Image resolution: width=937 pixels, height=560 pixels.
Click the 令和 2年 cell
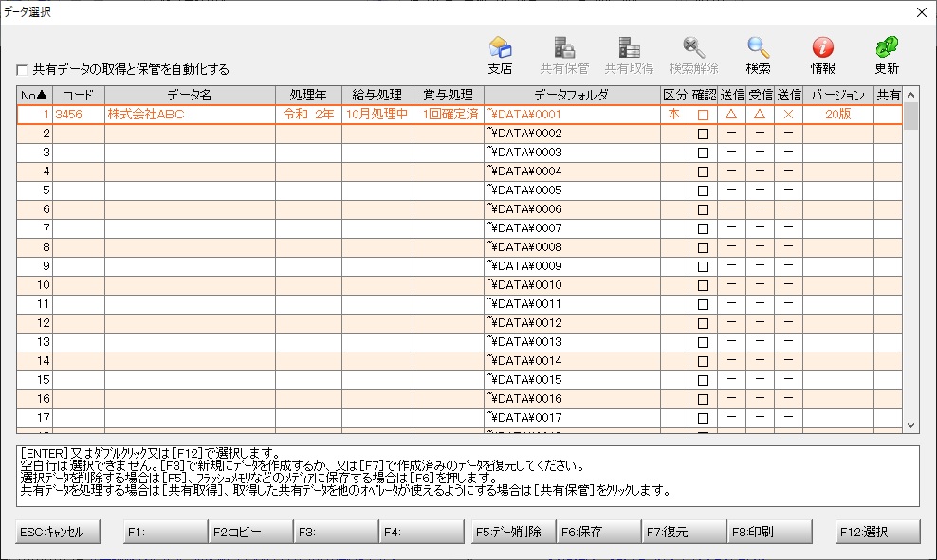click(x=308, y=115)
